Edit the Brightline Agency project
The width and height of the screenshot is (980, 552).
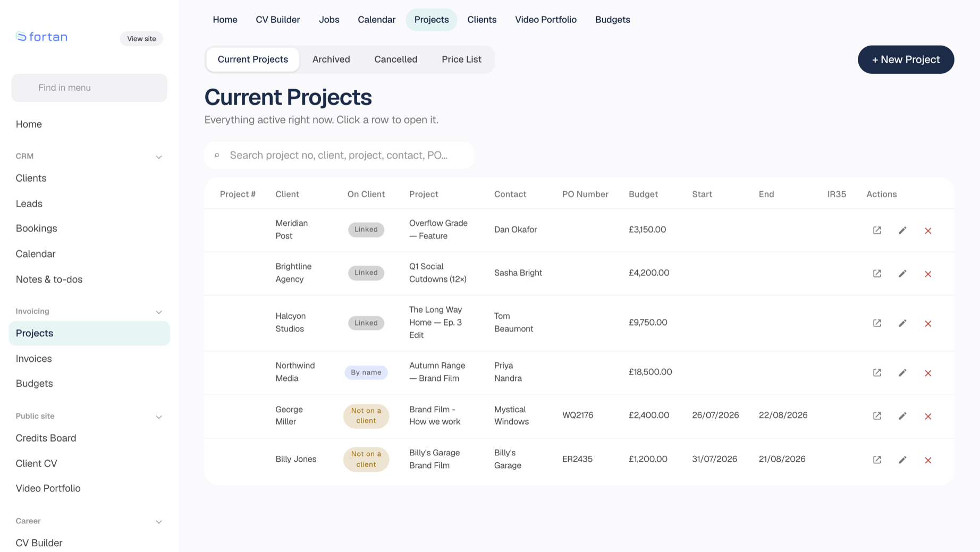tap(902, 274)
